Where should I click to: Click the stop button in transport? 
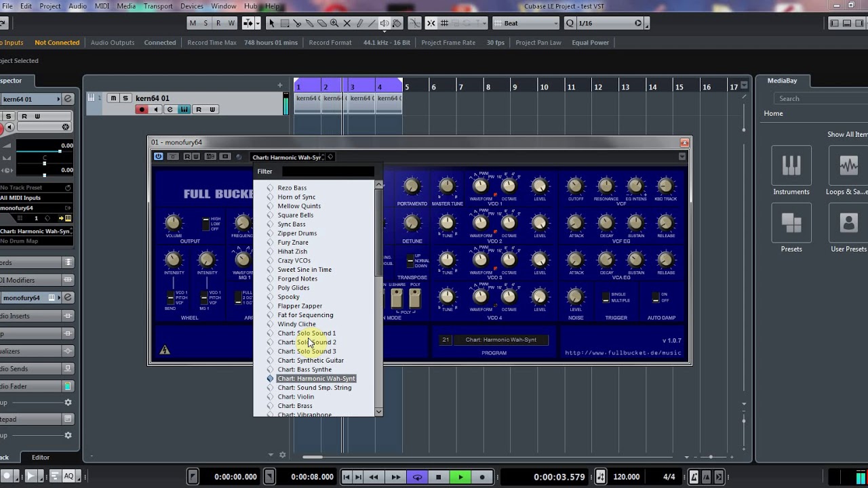pyautogui.click(x=438, y=477)
